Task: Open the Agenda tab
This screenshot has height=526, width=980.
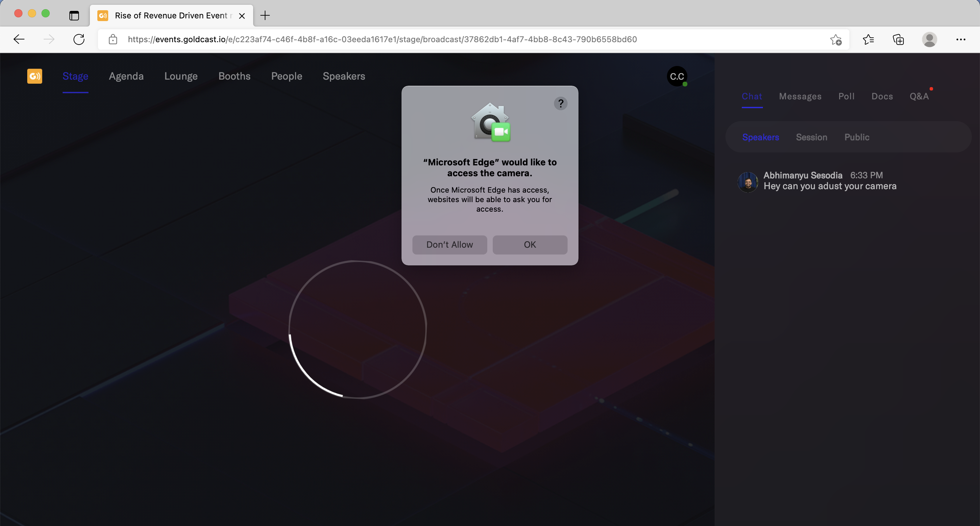Action: (x=126, y=76)
